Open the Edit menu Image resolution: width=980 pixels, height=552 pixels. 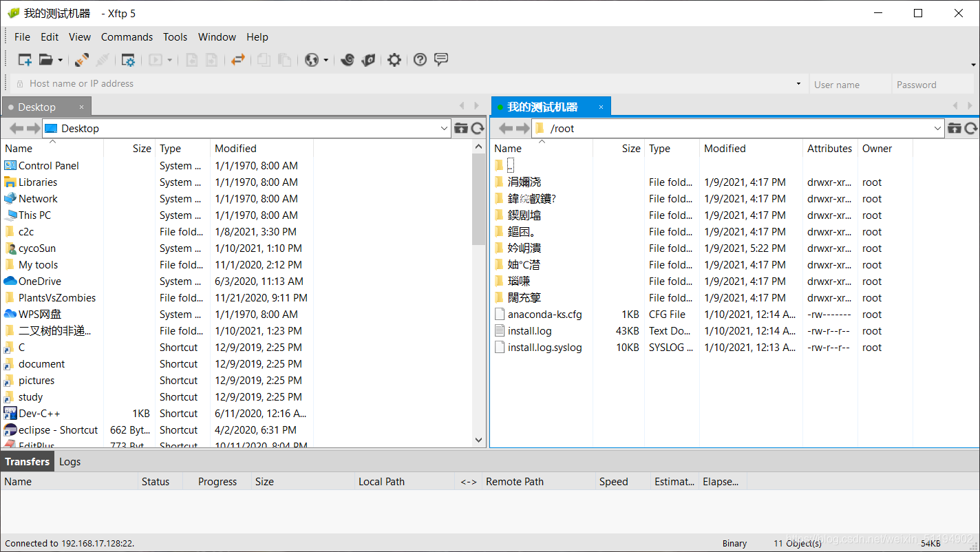(50, 37)
